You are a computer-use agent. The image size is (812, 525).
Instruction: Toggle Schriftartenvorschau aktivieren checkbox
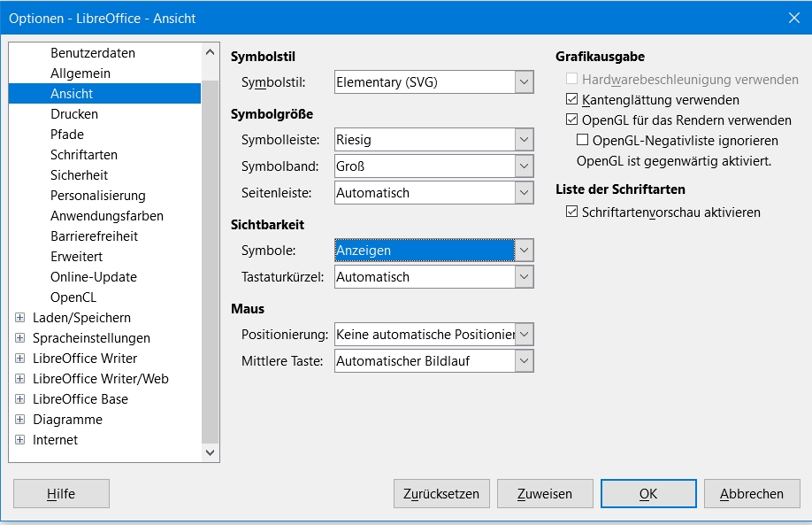tap(571, 212)
